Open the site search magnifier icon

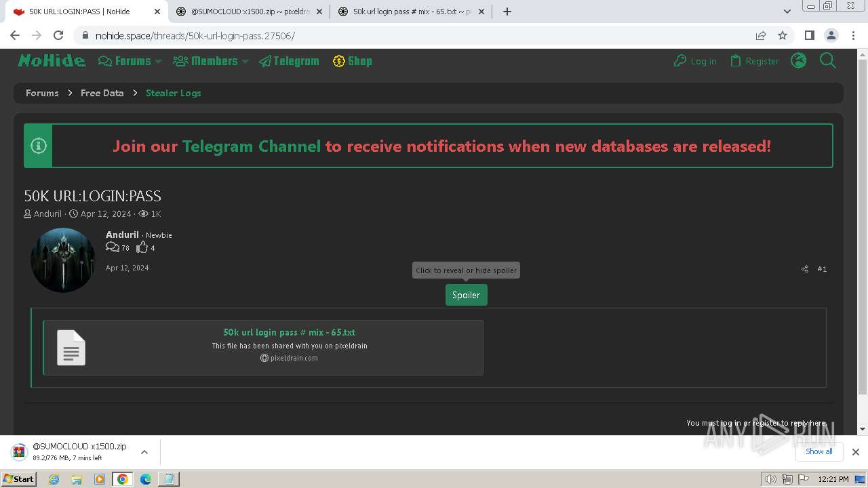827,61
